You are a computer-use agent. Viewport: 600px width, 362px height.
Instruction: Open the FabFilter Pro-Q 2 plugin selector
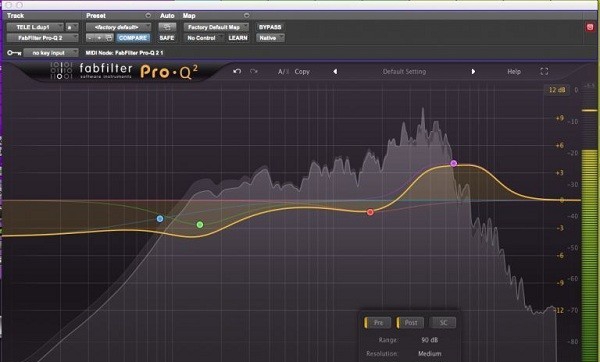coord(42,38)
